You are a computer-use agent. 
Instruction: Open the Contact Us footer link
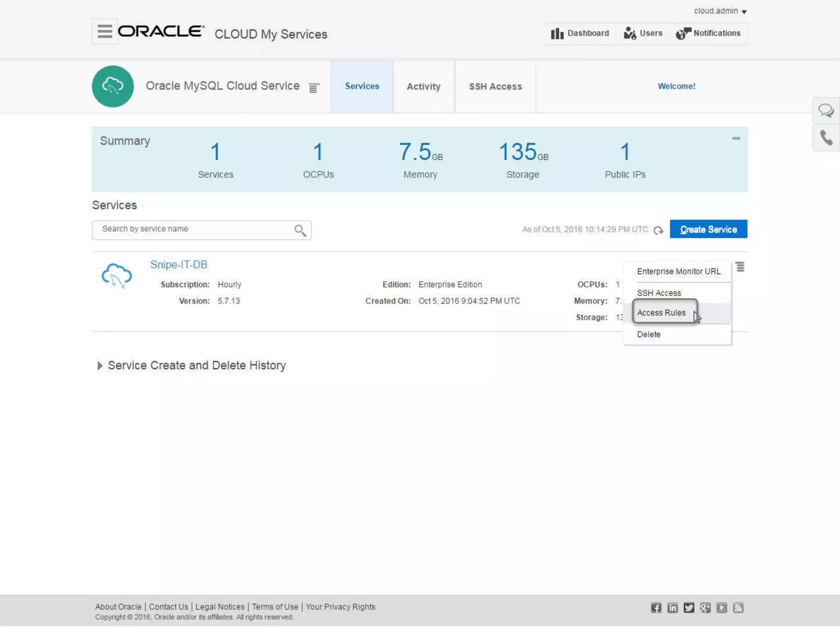coord(169,607)
